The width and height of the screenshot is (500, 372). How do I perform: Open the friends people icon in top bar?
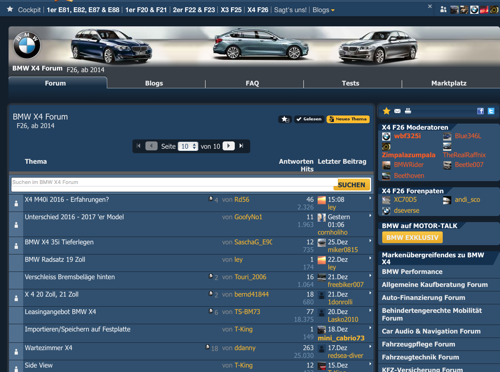443,10
